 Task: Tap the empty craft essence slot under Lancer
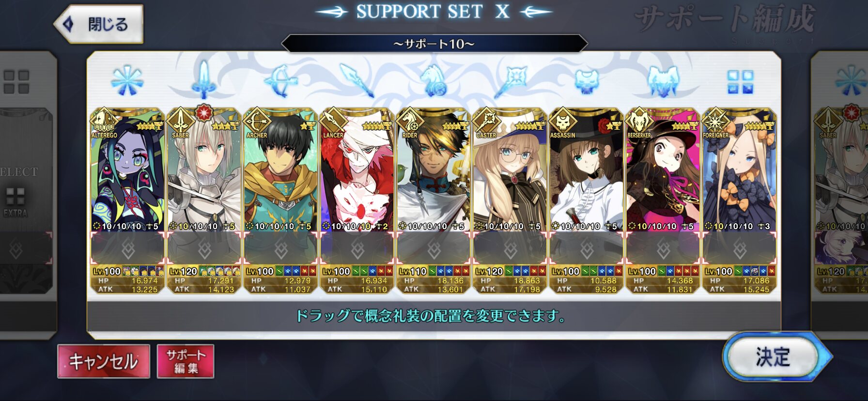(x=357, y=249)
